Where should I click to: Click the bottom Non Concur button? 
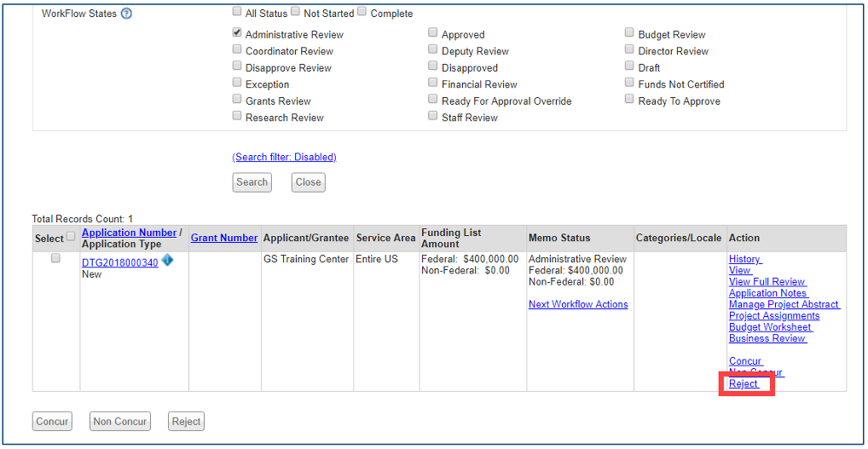120,421
